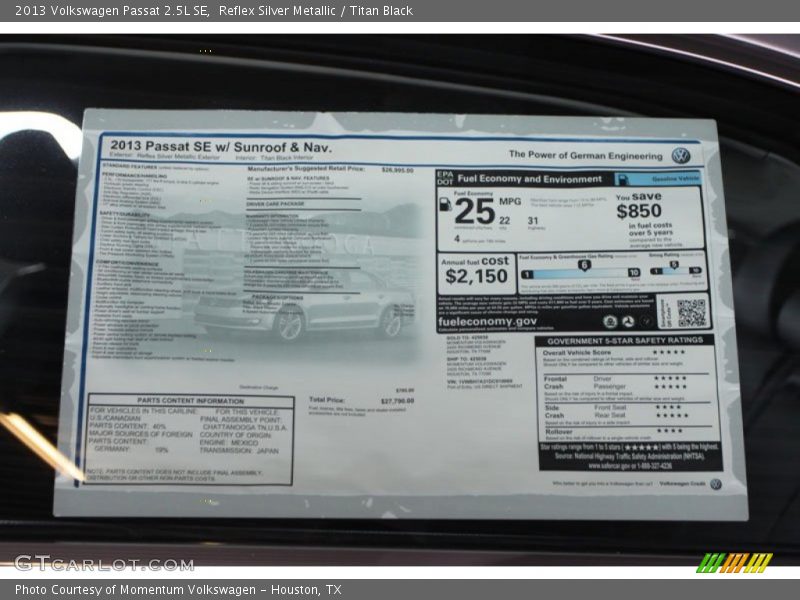This screenshot has height=600, width=800.
Task: Click the 'GERMANY: 19%' entry
Action: (x=131, y=449)
